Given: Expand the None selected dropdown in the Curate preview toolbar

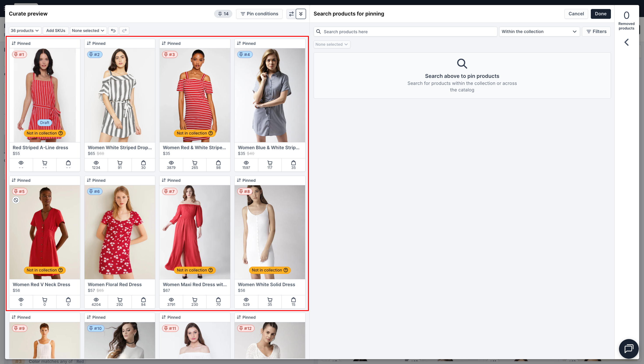Looking at the screenshot, I should click(x=88, y=30).
